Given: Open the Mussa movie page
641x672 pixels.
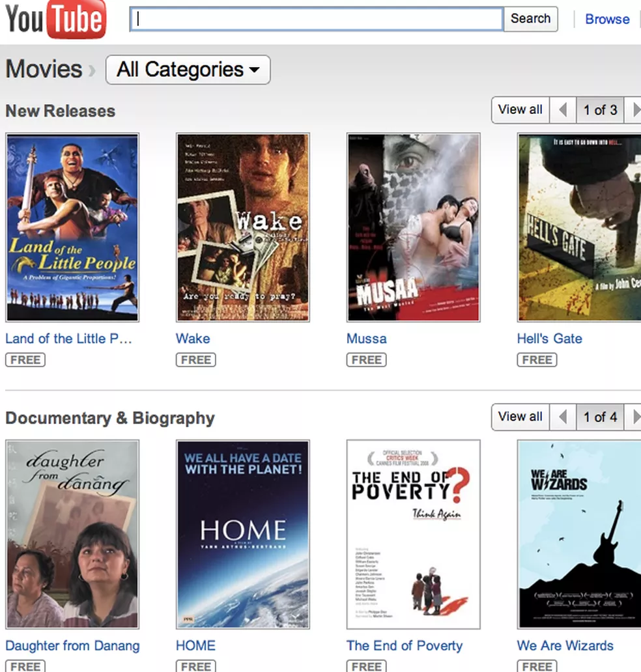Looking at the screenshot, I should coord(366,339).
